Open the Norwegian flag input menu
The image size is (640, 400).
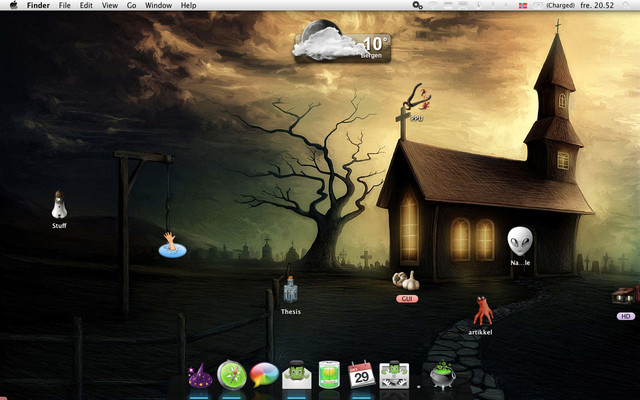click(x=523, y=5)
